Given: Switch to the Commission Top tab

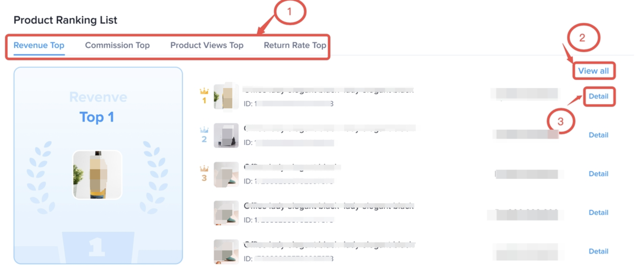Looking at the screenshot, I should point(117,45).
